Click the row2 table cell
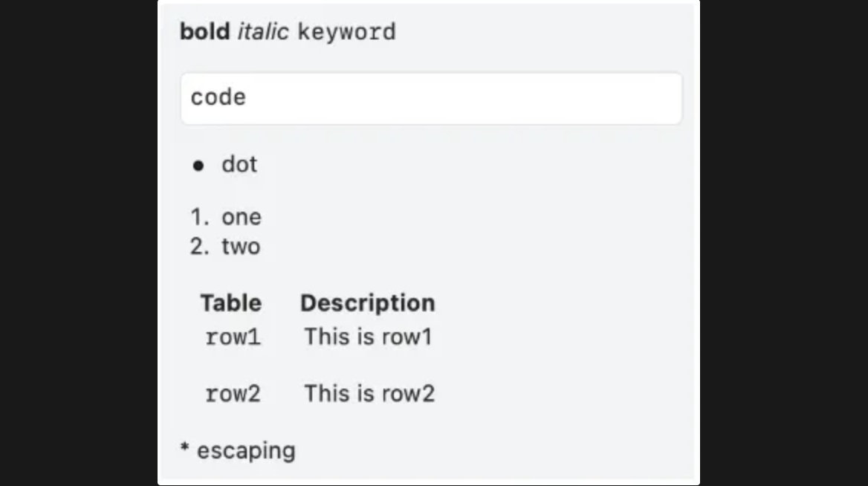The width and height of the screenshot is (868, 486). point(233,394)
